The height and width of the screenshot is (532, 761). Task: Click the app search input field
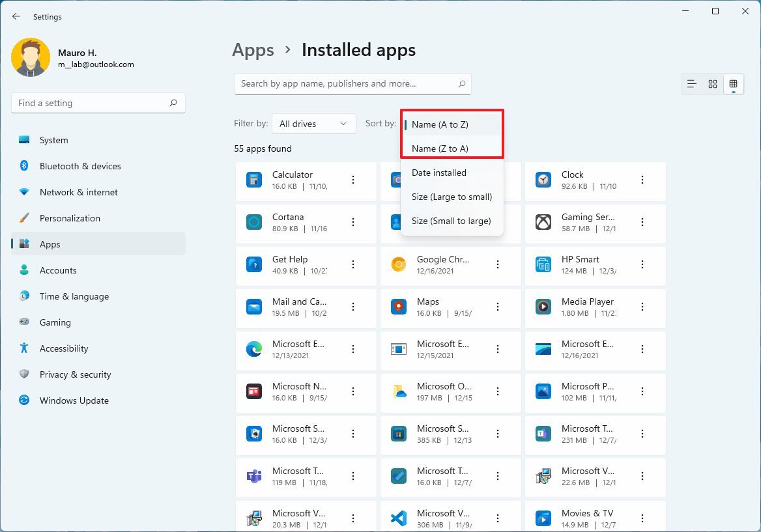tap(345, 84)
